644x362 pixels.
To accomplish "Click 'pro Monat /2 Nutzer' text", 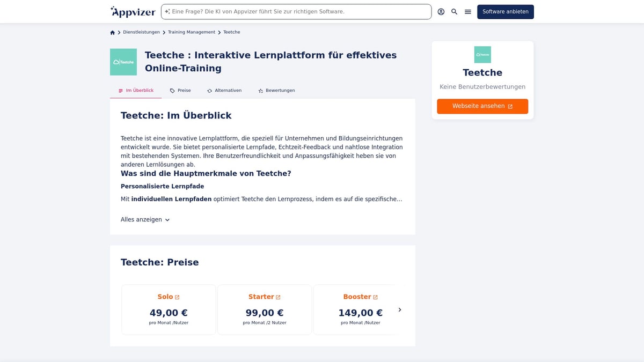I will 265,323.
